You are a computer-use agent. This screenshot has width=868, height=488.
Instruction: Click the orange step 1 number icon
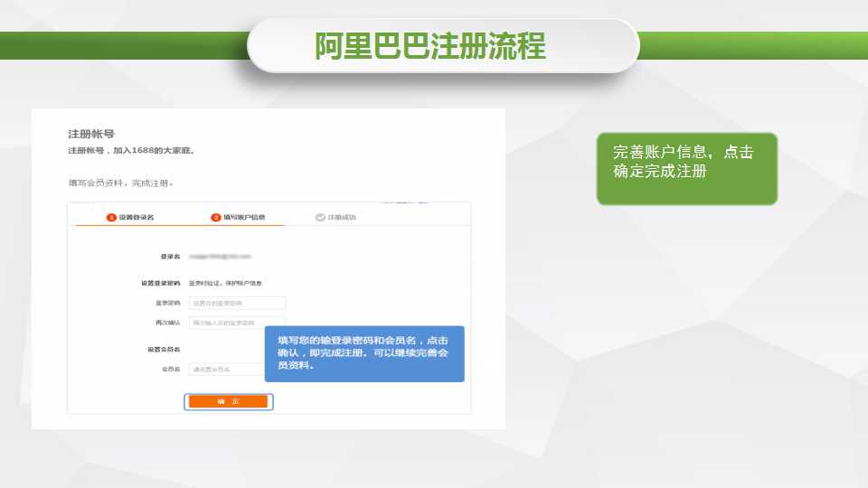[x=112, y=218]
